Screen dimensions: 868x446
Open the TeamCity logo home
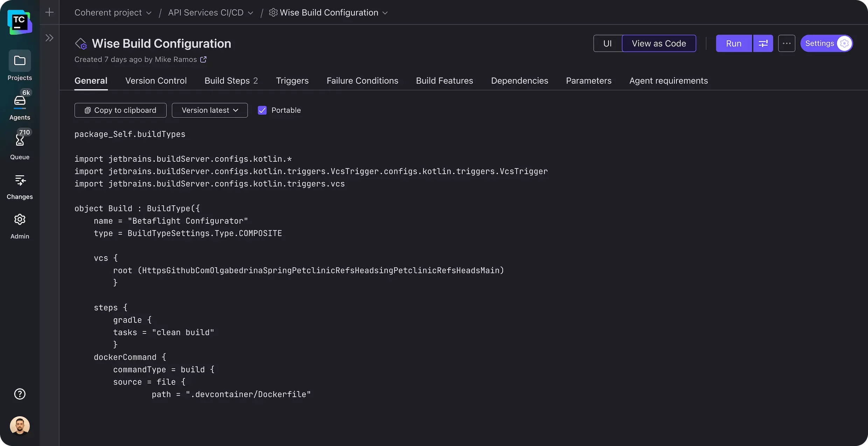pyautogui.click(x=20, y=22)
